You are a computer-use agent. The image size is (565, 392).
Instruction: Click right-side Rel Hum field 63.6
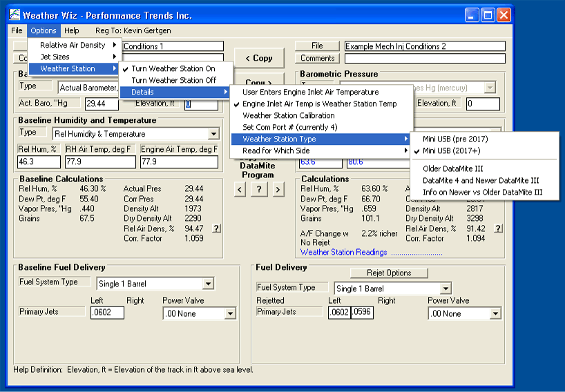(320, 162)
